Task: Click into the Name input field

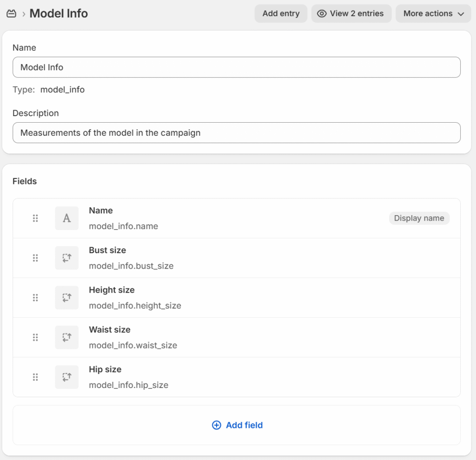Action: pos(236,67)
